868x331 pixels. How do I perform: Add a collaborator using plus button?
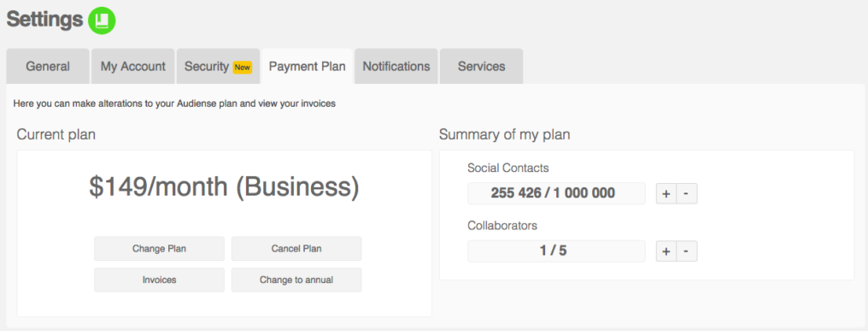click(666, 251)
